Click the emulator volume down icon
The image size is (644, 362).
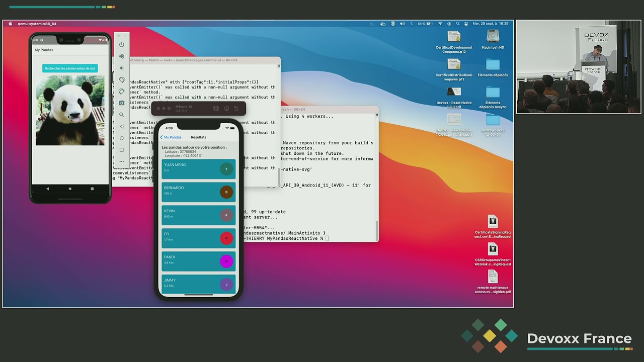click(x=121, y=68)
